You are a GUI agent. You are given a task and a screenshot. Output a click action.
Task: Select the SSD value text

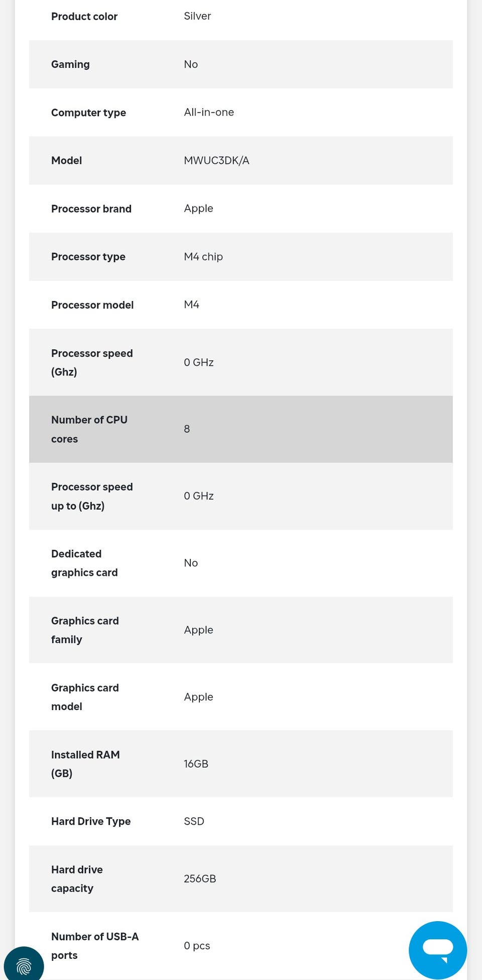(x=194, y=821)
